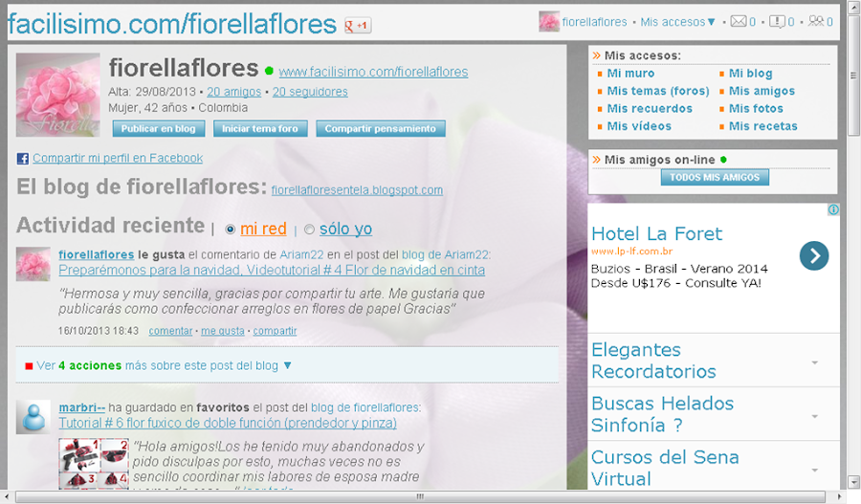Click fiorellaflores name in activity entry

pyautogui.click(x=96, y=254)
